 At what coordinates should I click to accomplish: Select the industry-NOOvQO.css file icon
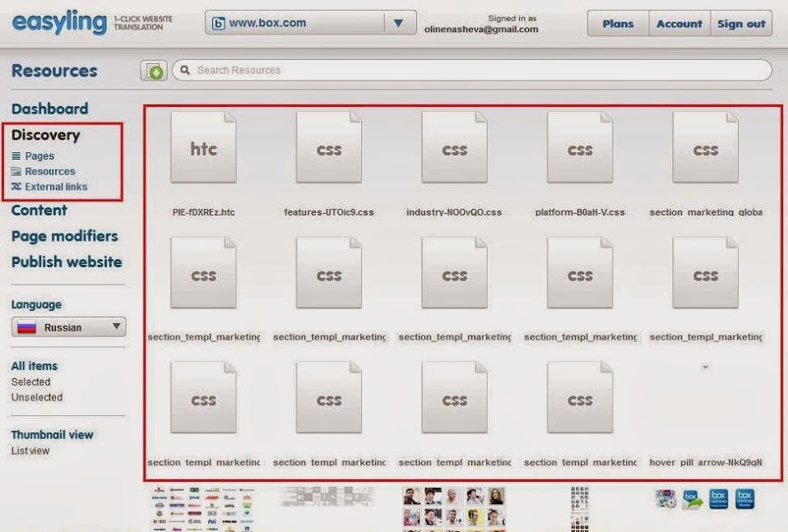pos(455,147)
